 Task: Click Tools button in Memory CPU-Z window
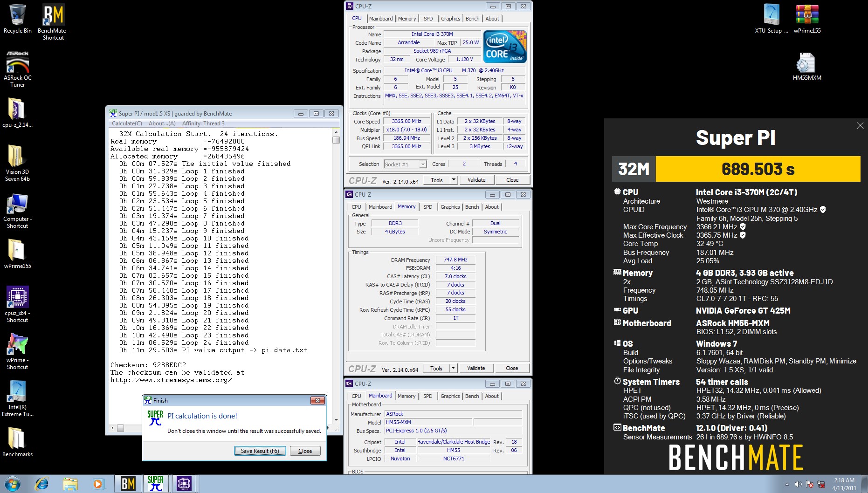coord(436,368)
